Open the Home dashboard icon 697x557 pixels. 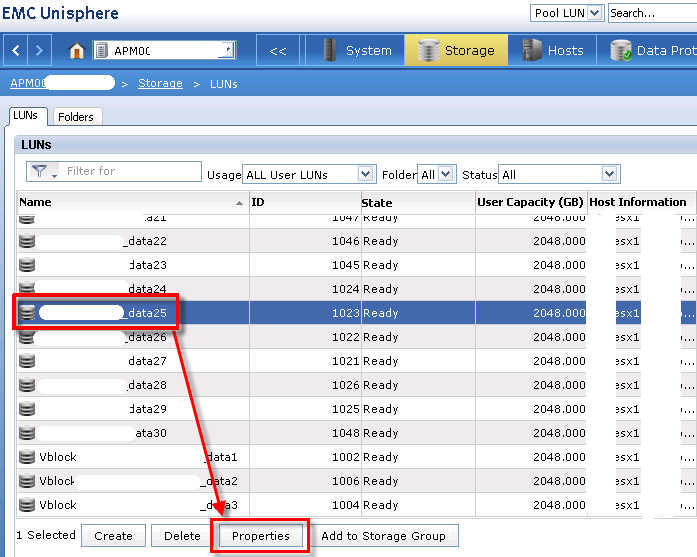coord(76,51)
